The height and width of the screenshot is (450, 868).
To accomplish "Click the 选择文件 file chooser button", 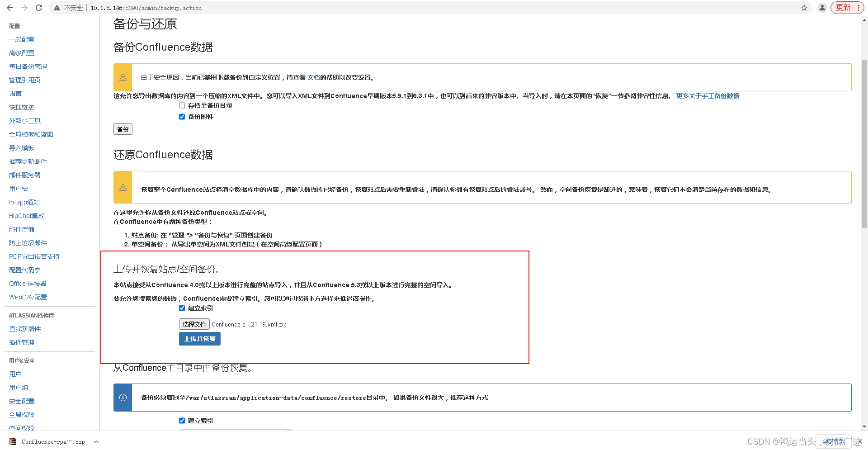I will [194, 324].
